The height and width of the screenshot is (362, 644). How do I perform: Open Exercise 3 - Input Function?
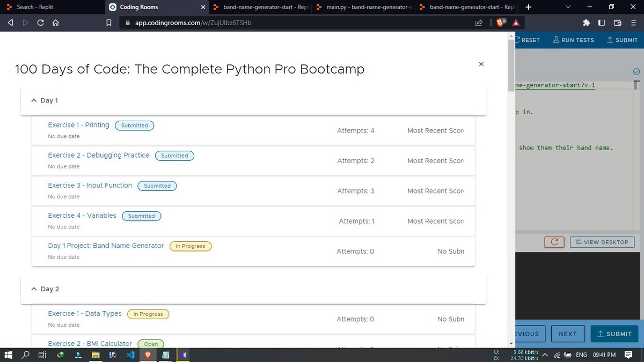tap(90, 185)
